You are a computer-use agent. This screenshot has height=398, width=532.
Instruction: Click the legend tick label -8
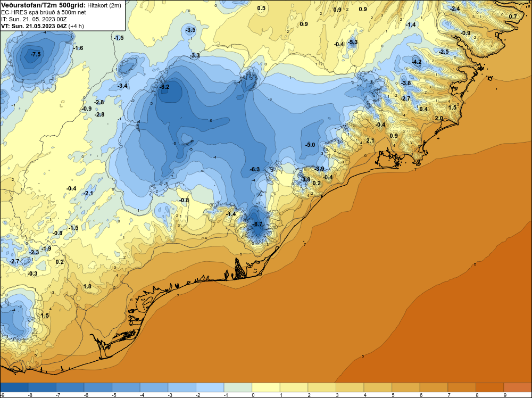[x=30, y=395]
